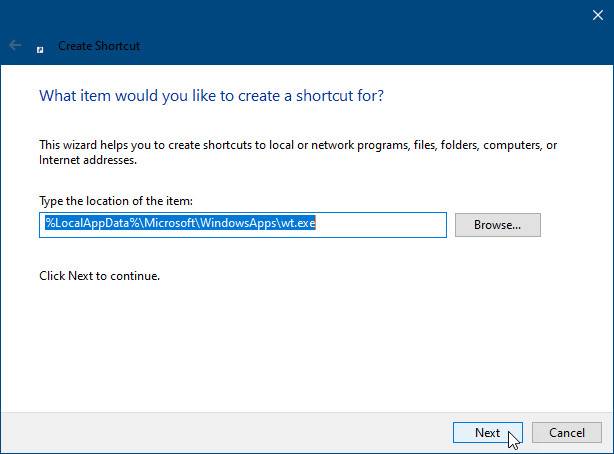Click the "Create Shortcut" window title text
This screenshot has width=614, height=454.
(x=99, y=46)
